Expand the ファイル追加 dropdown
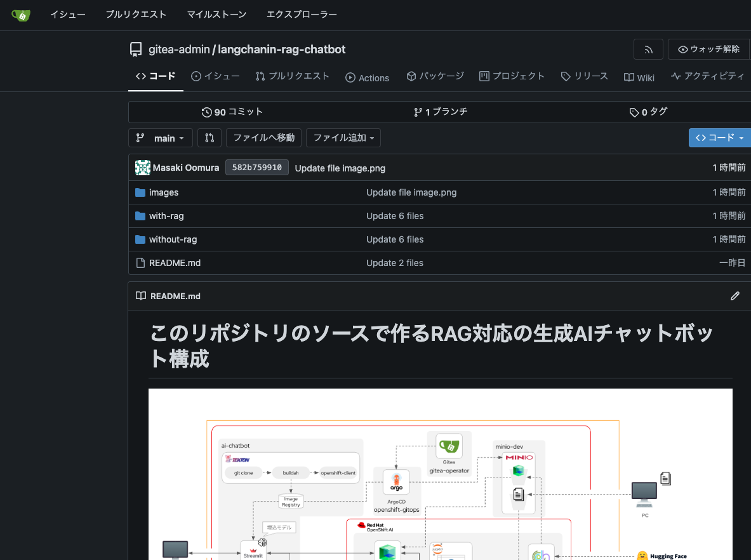This screenshot has height=560, width=751. [343, 138]
